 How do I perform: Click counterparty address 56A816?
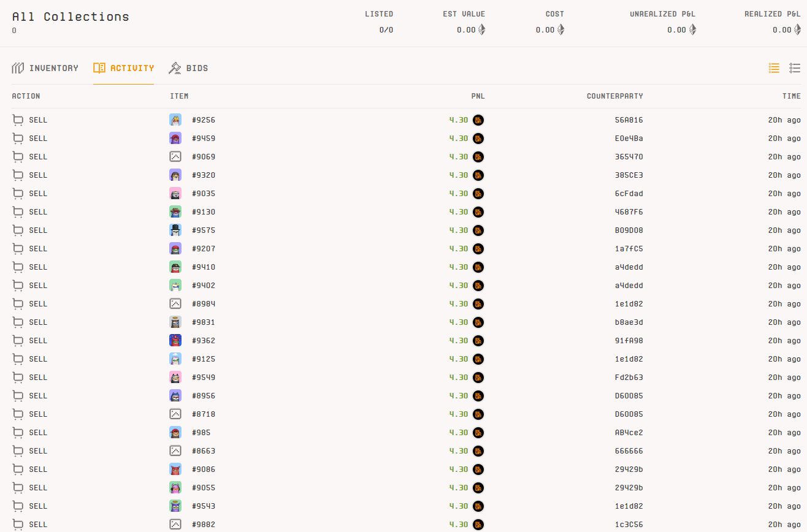pos(629,120)
